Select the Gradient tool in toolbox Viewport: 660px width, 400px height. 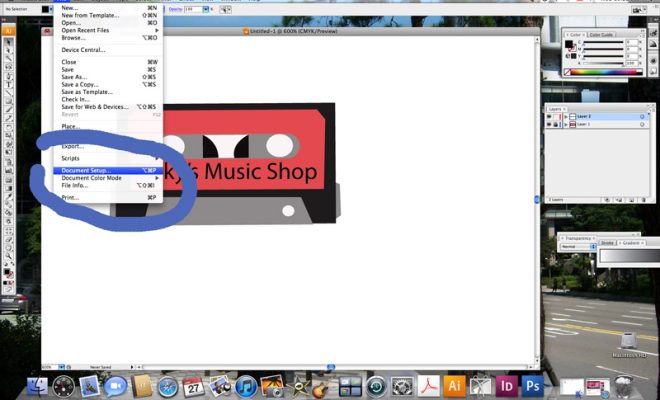(8, 188)
